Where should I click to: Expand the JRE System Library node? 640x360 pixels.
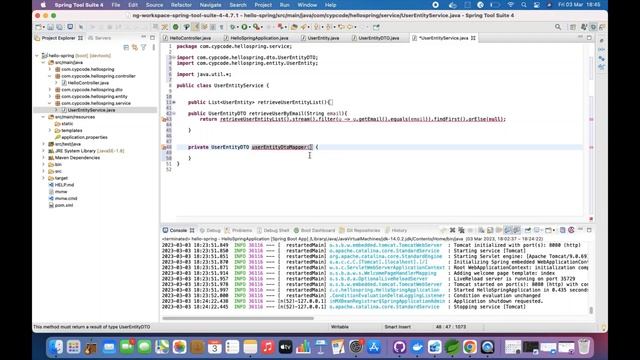44,151
